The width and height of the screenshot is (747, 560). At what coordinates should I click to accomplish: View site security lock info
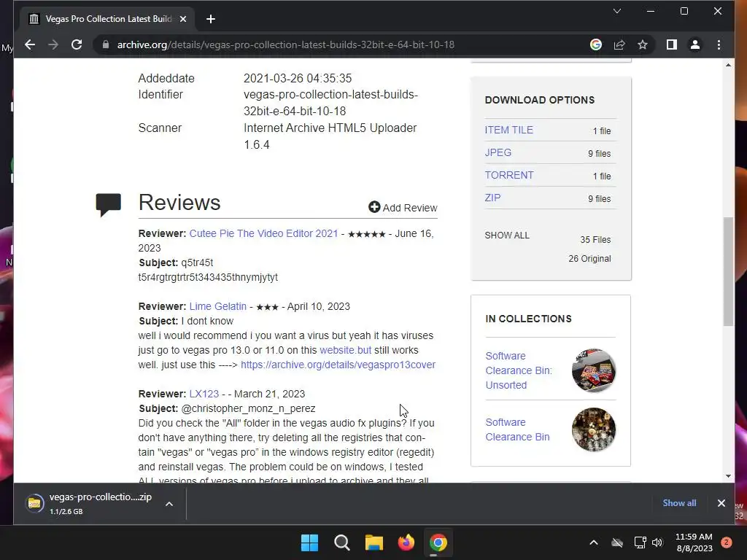tap(106, 44)
